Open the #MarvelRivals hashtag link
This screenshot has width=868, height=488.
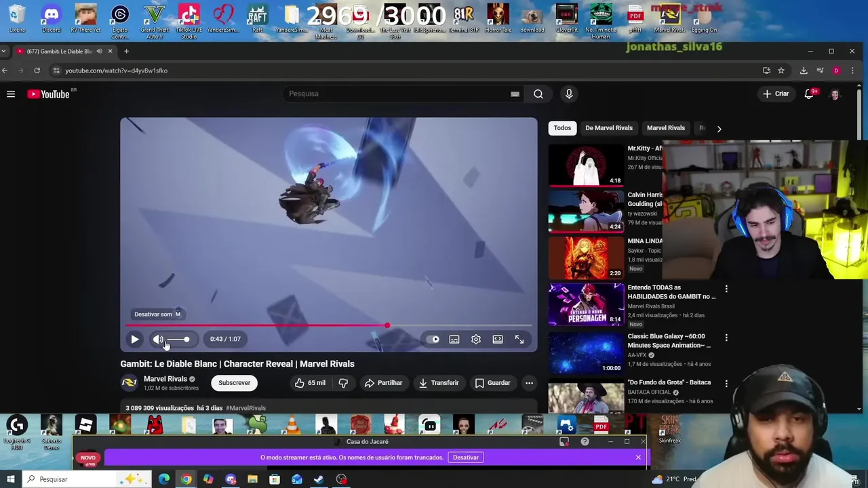(245, 408)
